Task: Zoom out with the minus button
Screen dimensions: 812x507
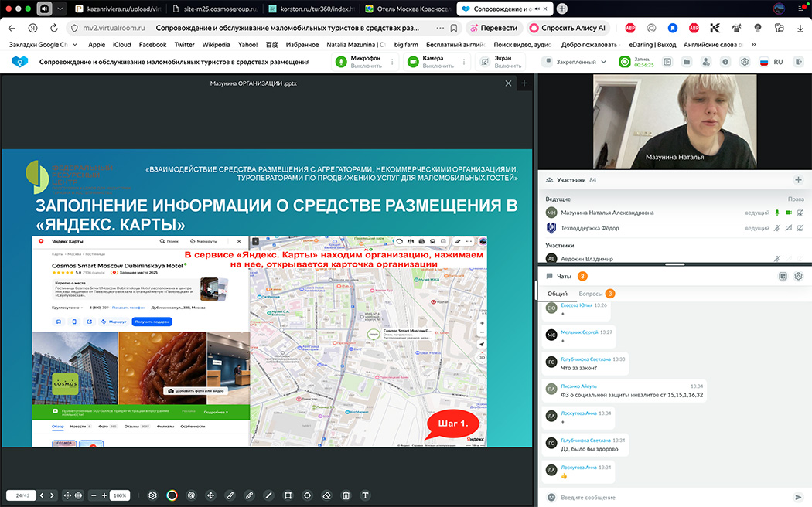Action: pos(94,495)
